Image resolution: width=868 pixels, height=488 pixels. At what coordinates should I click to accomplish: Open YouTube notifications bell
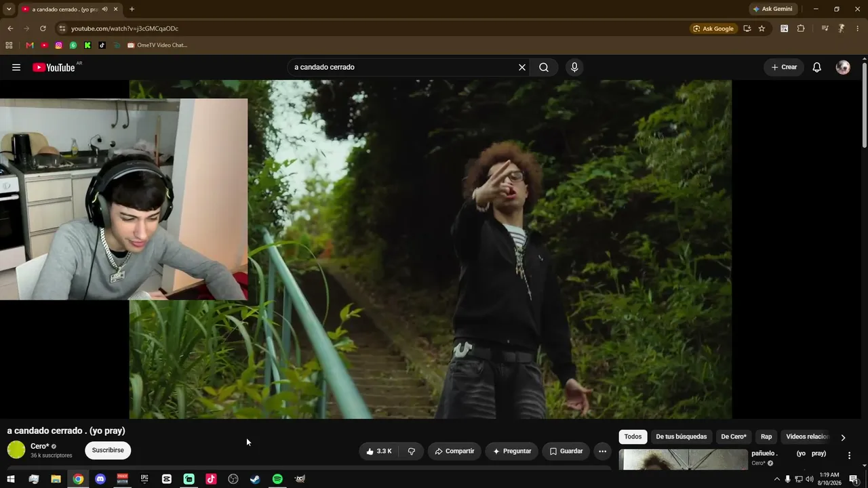pyautogui.click(x=817, y=67)
